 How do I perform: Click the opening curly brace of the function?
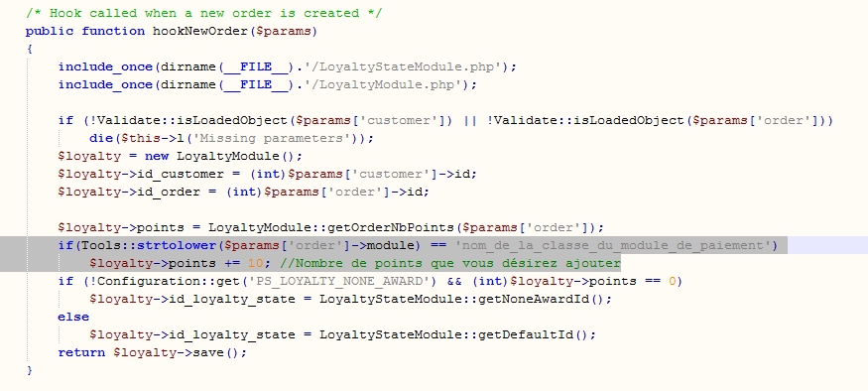point(30,49)
